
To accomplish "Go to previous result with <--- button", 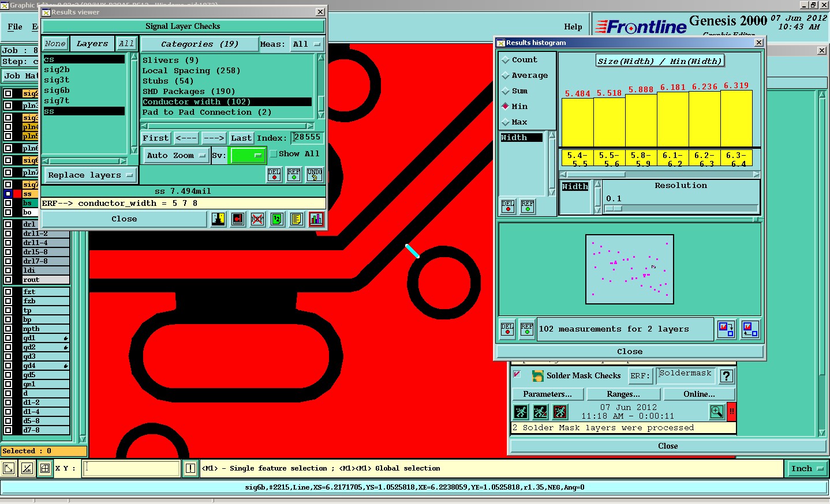I will 186,138.
